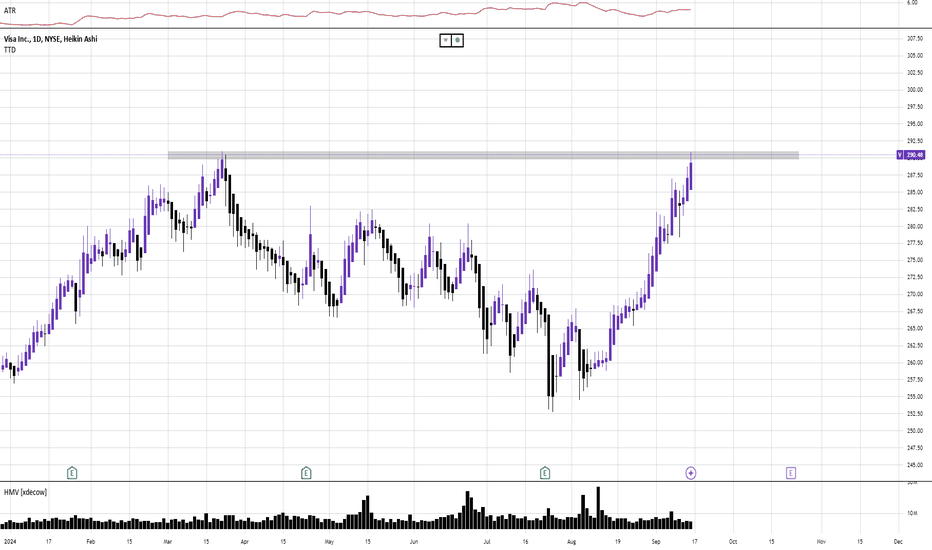Screen dimensions: 932x550
Task: Click the 250.00 price axis label
Action: click(x=915, y=431)
